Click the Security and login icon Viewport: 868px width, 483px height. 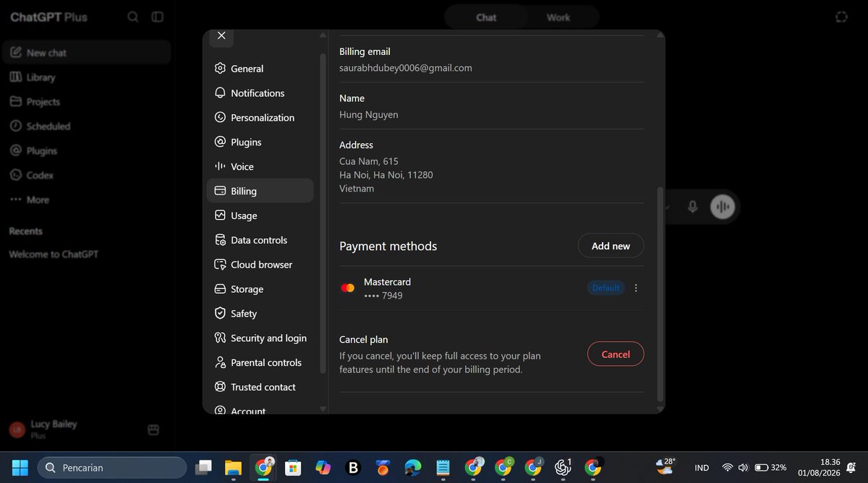click(x=221, y=338)
